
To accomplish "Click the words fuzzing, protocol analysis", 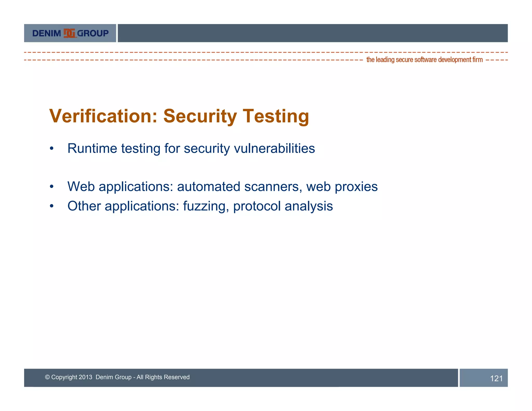I will (x=258, y=206).
